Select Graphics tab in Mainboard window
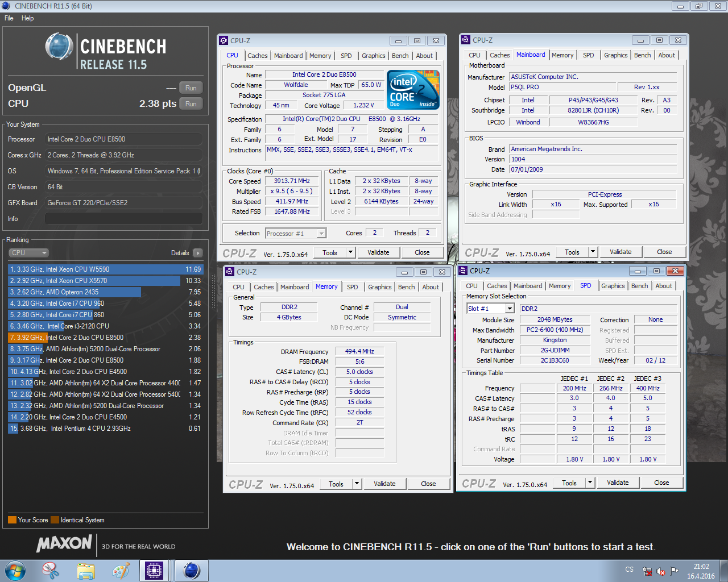Image resolution: width=728 pixels, height=582 pixels. [x=616, y=55]
